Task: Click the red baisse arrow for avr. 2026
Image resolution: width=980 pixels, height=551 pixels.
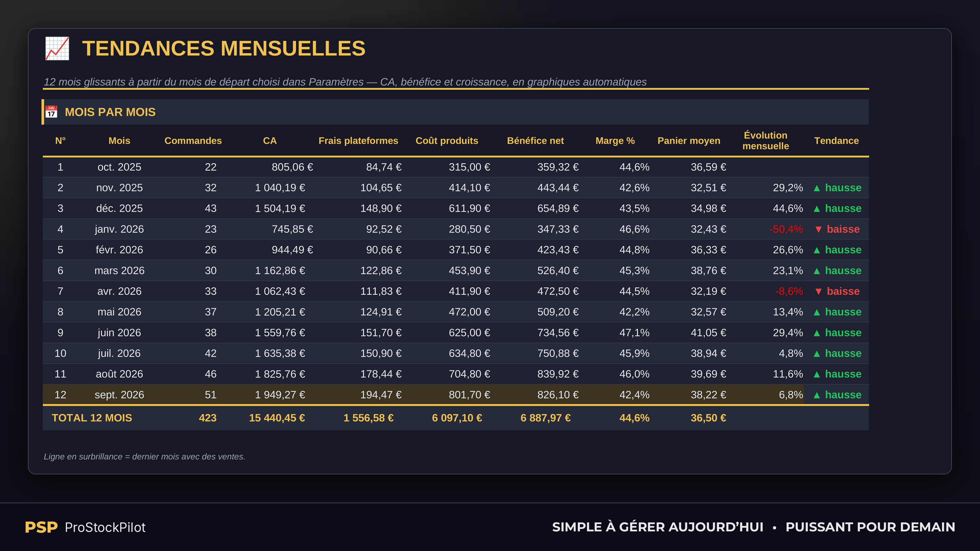Action: 818,291
